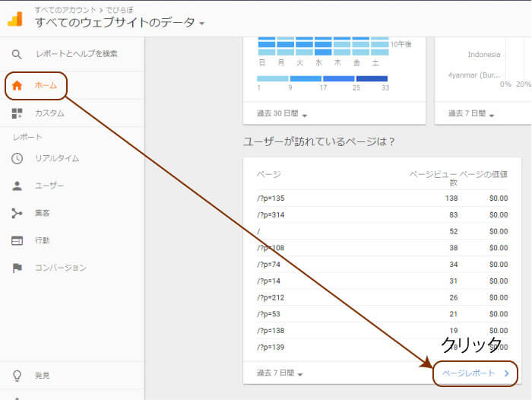Open the 過去 7 日間 dropdown under country card
This screenshot has width=532, height=400.
[x=471, y=113]
